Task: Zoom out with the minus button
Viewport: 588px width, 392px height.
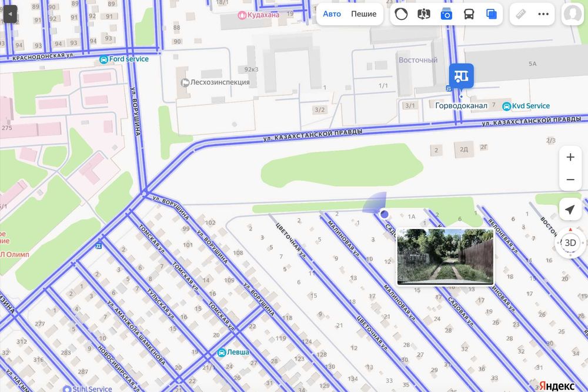Action: [x=570, y=180]
